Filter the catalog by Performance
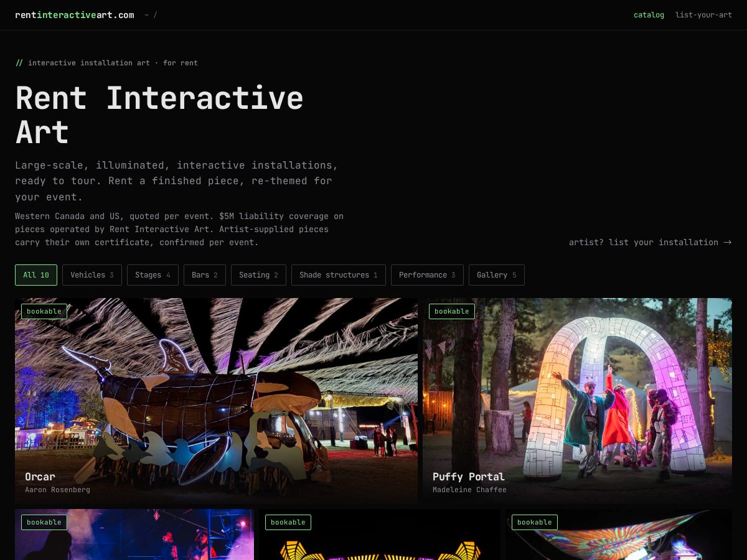The width and height of the screenshot is (747, 560). (x=427, y=275)
